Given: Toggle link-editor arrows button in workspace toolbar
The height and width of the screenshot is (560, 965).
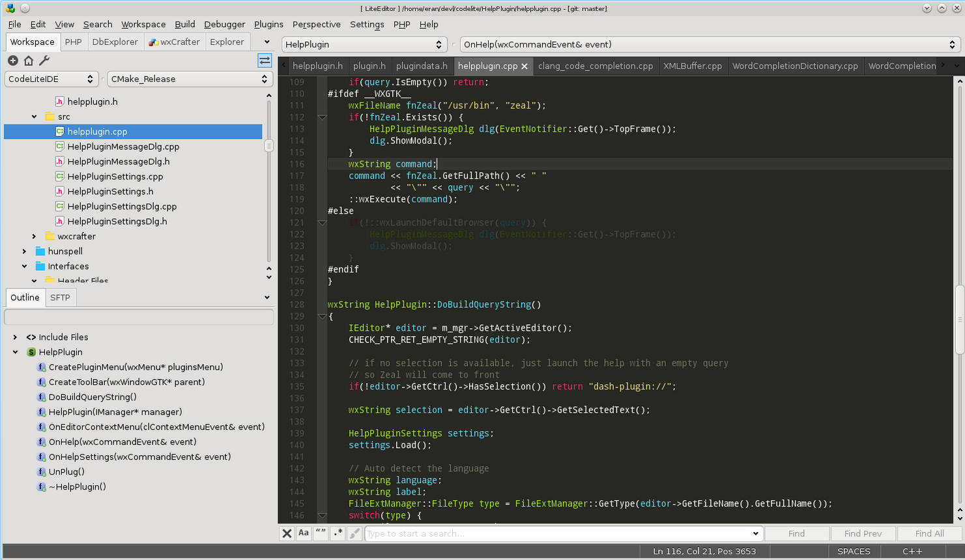Looking at the screenshot, I should pyautogui.click(x=265, y=61).
